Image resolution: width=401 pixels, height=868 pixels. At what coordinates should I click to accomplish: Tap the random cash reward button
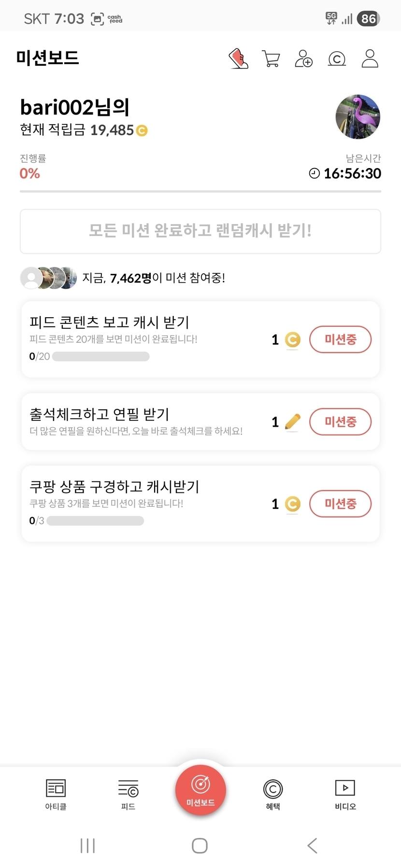pos(200,231)
